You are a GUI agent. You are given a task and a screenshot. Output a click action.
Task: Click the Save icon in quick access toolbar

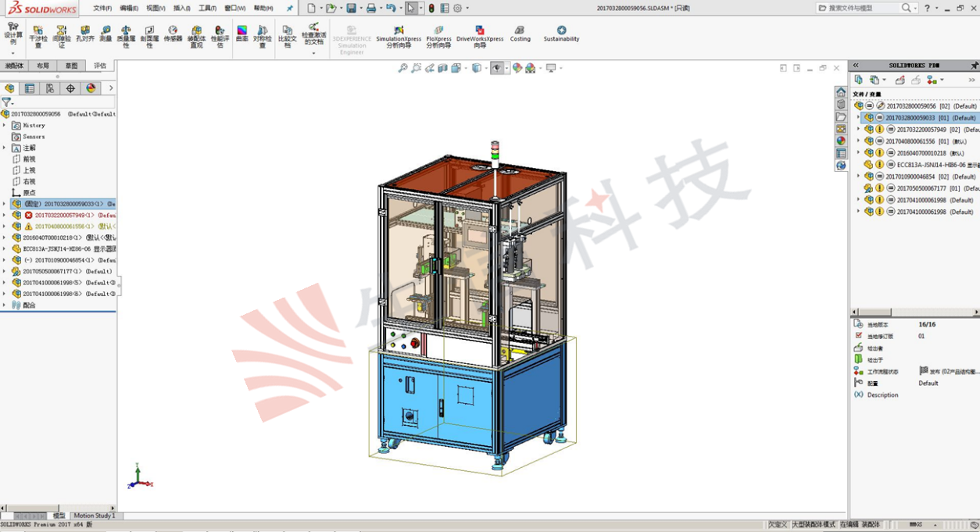coord(352,8)
